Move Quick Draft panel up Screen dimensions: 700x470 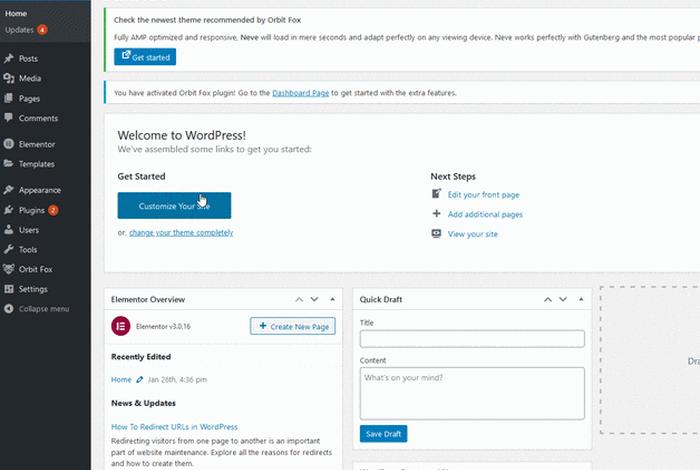tap(548, 299)
